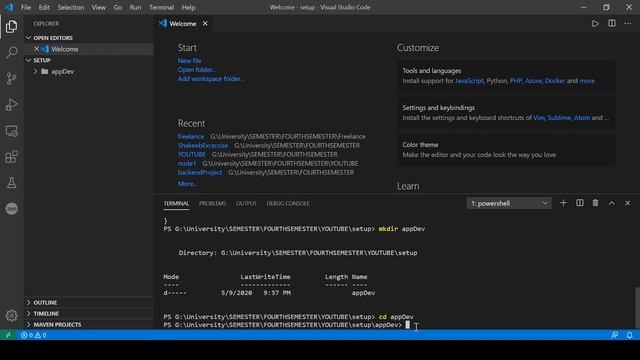The width and height of the screenshot is (640, 360).
Task: Expand the Maven Projects section
Action: click(28, 324)
